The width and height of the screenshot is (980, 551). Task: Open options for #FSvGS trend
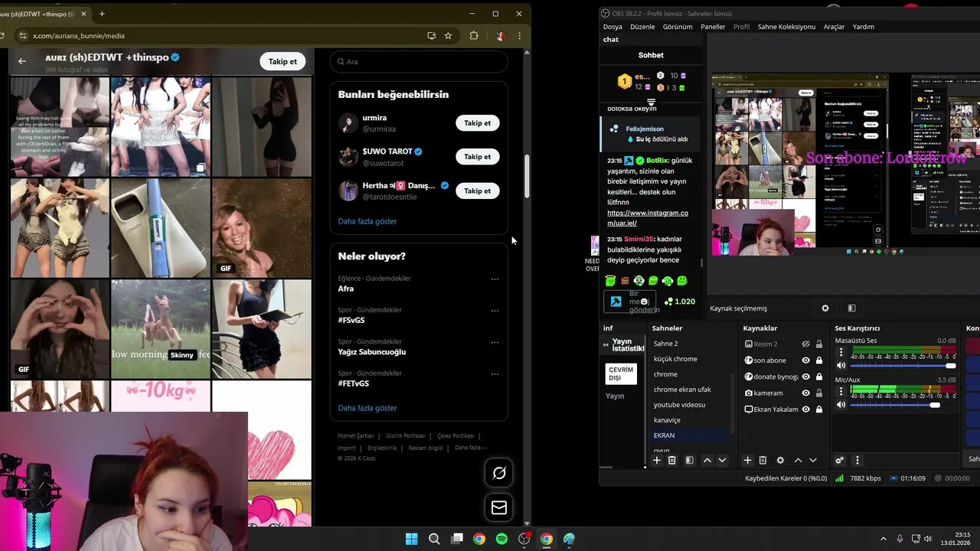coord(495,311)
